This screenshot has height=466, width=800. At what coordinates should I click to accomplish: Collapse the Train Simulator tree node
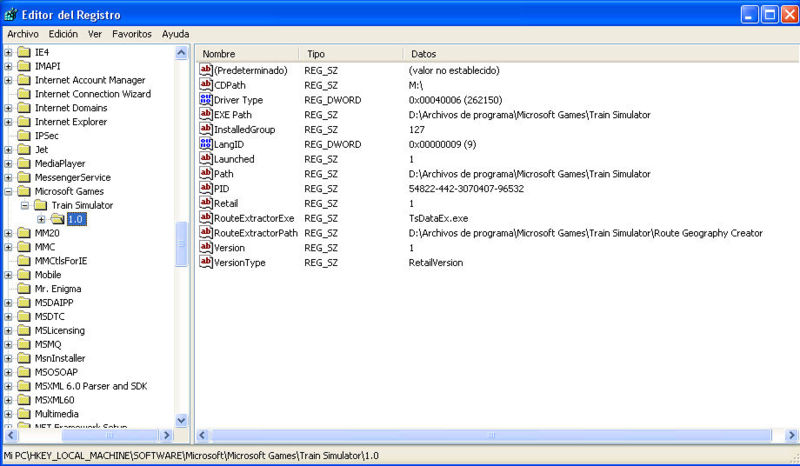click(x=25, y=205)
